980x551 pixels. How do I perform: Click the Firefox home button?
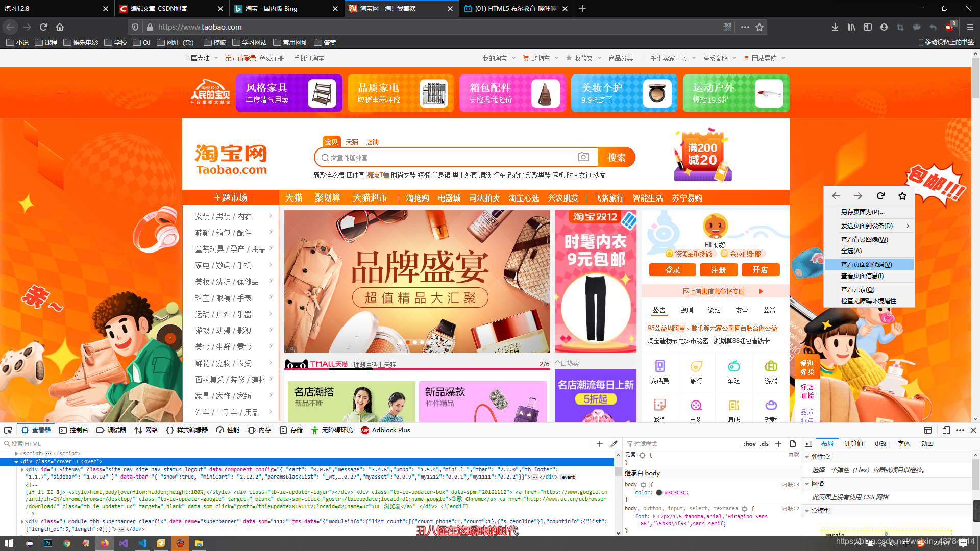[x=60, y=27]
